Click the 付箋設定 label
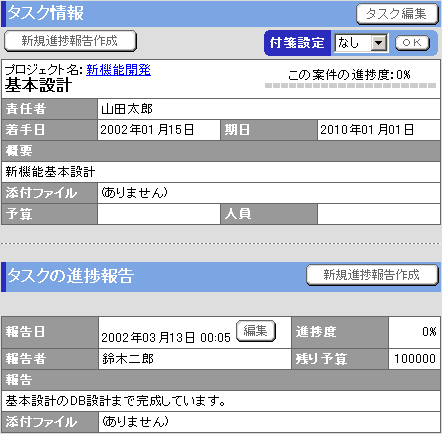The image size is (442, 434). (x=297, y=43)
